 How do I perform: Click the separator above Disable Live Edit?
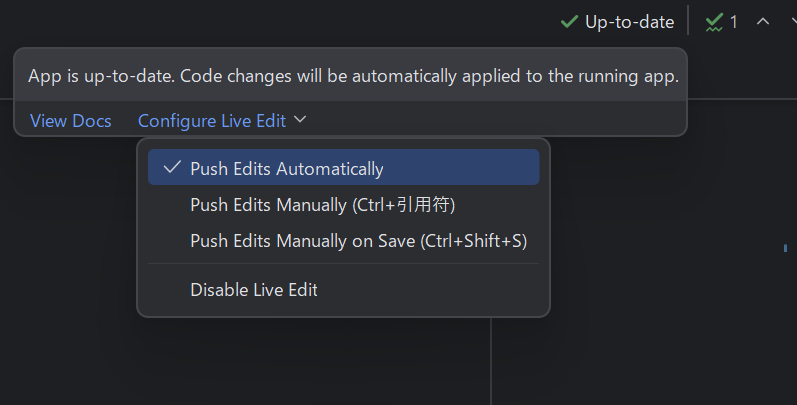click(x=344, y=264)
